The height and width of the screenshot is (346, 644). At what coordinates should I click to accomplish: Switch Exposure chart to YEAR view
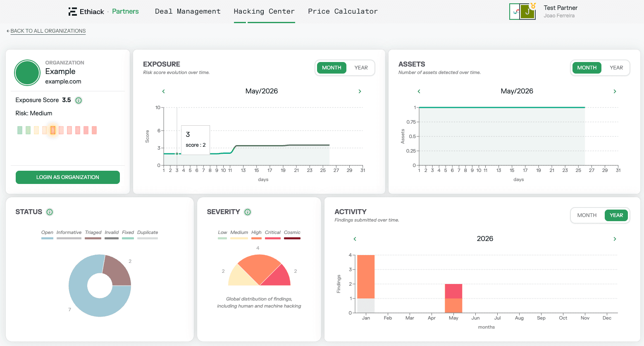coord(361,68)
